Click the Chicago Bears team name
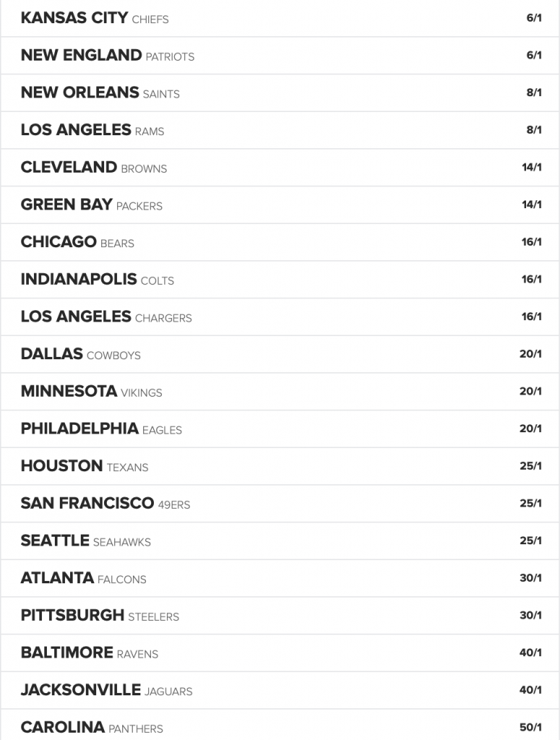The width and height of the screenshot is (560, 740). click(x=77, y=241)
